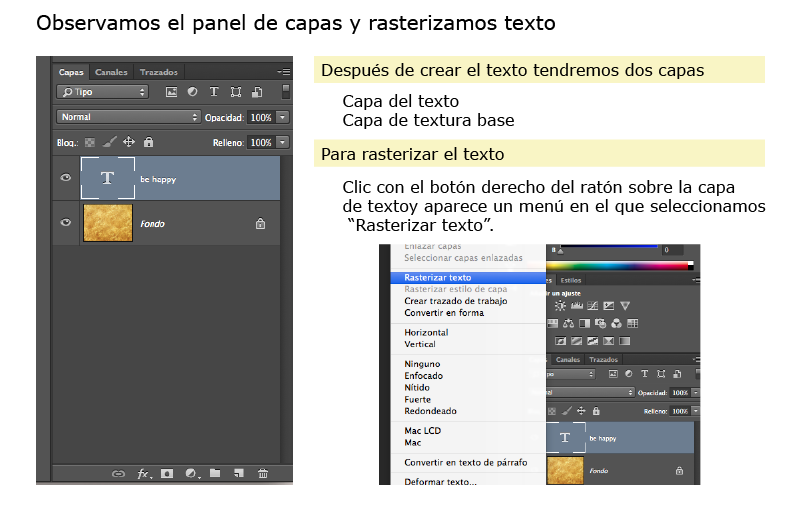Click Fondo layer padlock in small screenshot

(x=679, y=471)
